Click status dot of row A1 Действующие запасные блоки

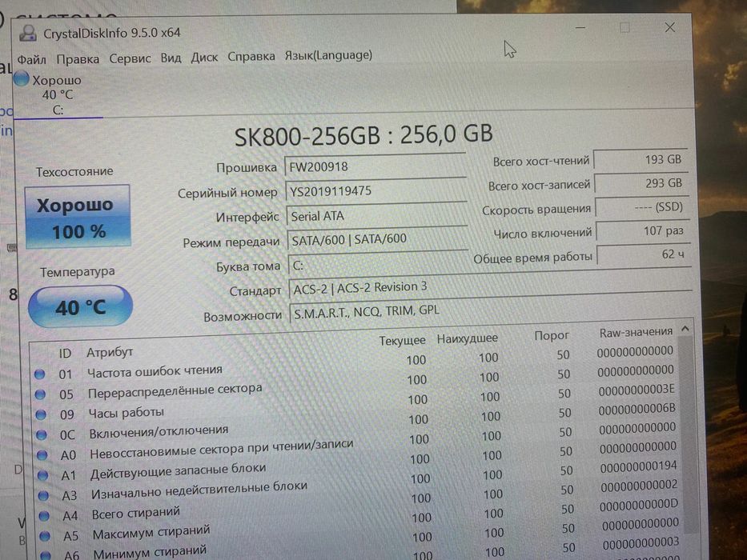point(43,475)
